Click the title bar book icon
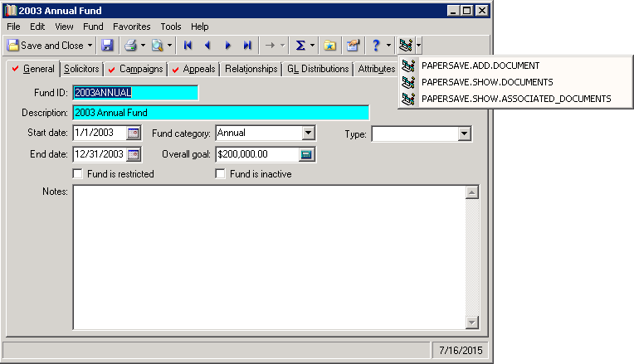Viewport: 634px width, 364px height. [10, 11]
